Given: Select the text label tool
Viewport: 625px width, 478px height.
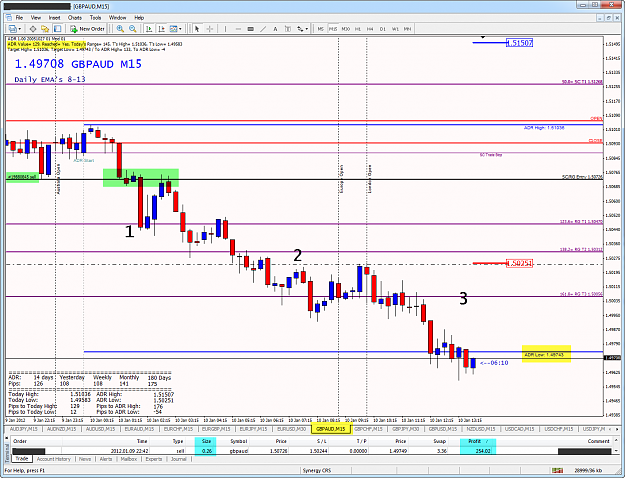Looking at the screenshot, I should pyautogui.click(x=288, y=29).
